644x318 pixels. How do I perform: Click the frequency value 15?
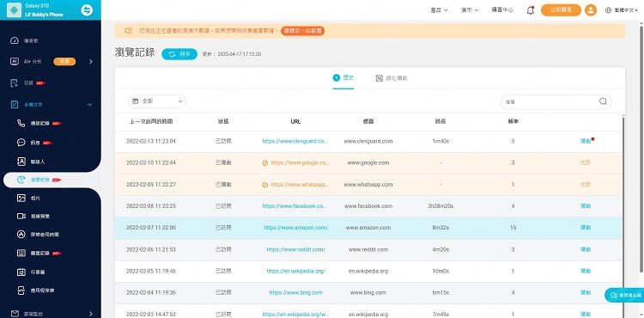coord(513,227)
